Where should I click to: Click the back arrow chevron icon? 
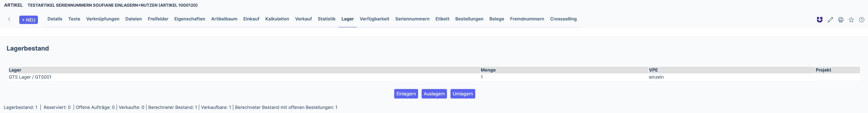(x=9, y=19)
